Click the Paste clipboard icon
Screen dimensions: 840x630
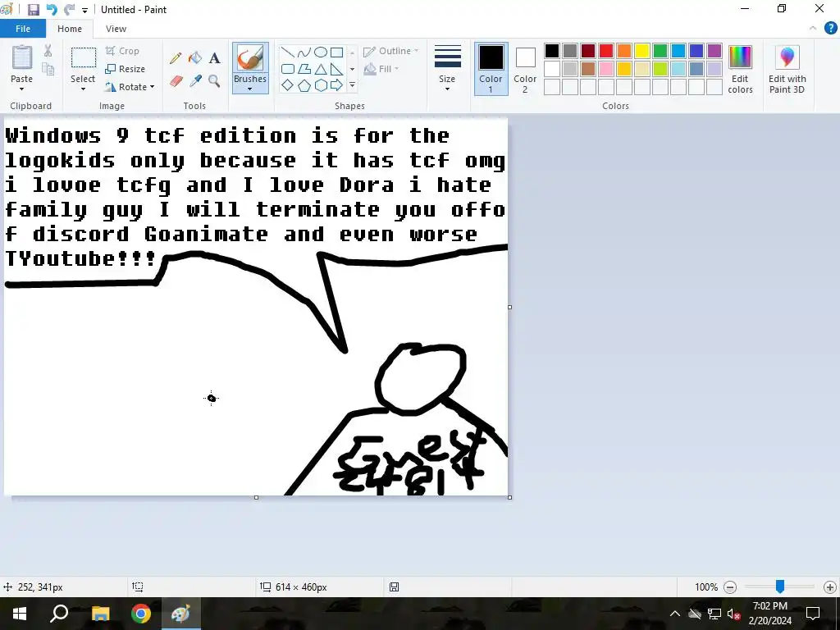click(22, 57)
